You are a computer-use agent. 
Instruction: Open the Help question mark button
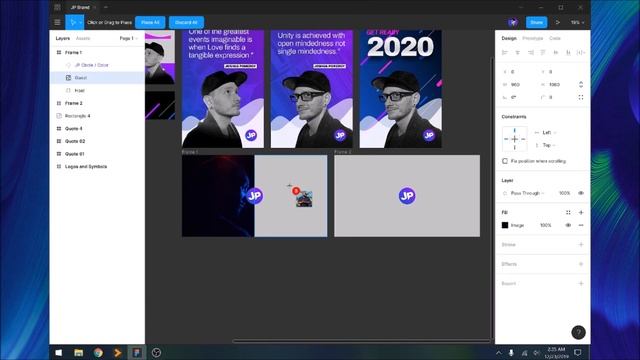[x=578, y=332]
